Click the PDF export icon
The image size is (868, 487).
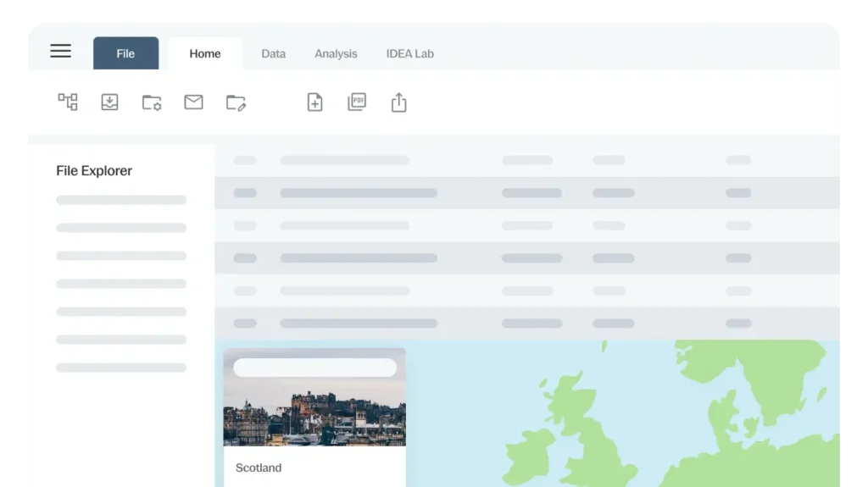357,102
